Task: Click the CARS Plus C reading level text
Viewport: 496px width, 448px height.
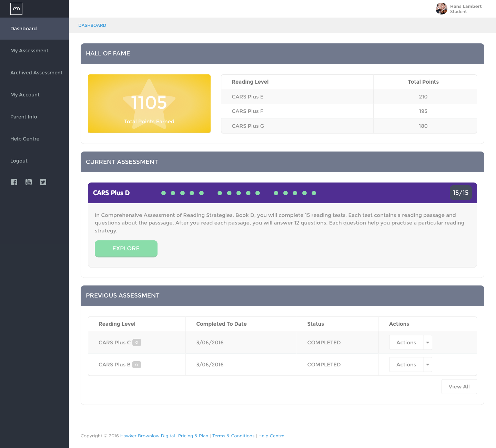Action: 114,343
